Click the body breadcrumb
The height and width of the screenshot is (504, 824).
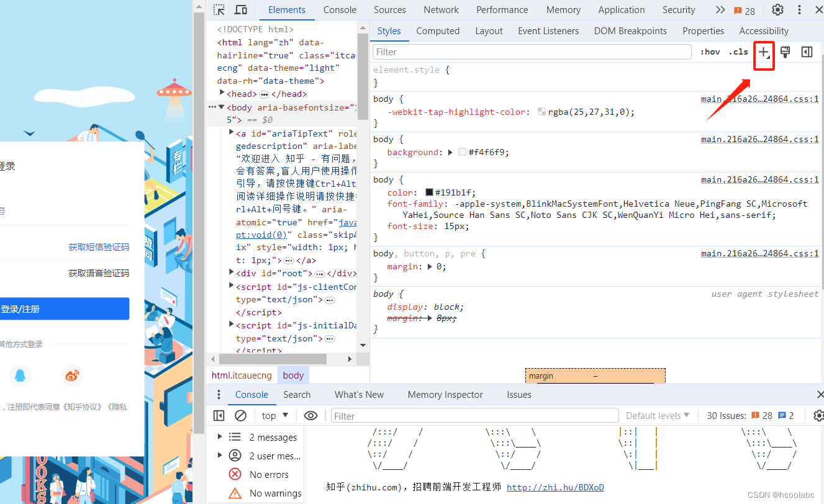[x=293, y=375]
